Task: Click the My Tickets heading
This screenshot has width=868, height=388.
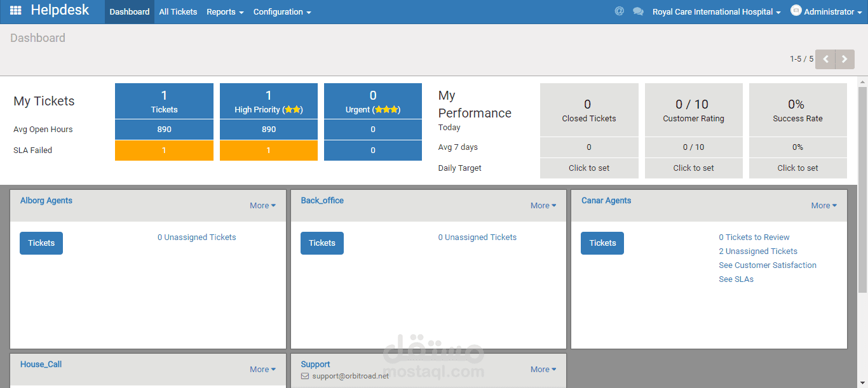Action: coord(44,101)
